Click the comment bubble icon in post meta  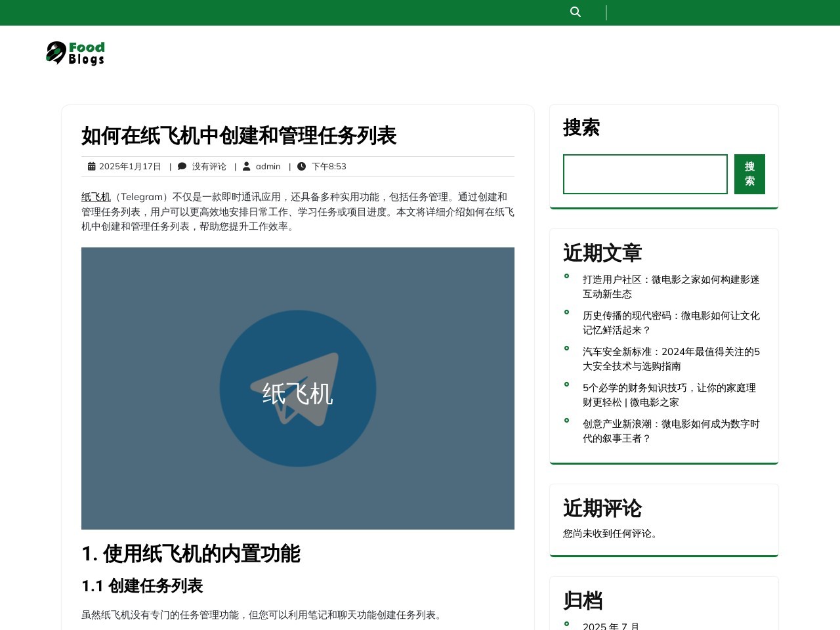[182, 167]
